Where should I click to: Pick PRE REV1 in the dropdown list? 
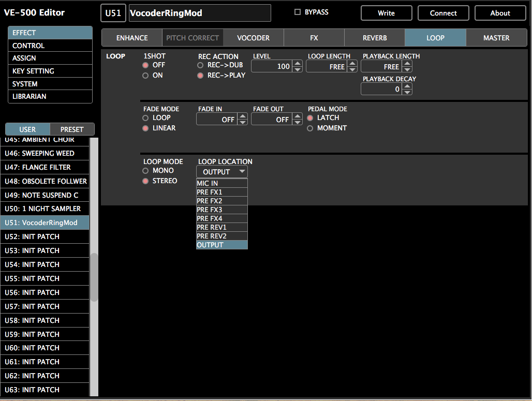pyautogui.click(x=222, y=227)
